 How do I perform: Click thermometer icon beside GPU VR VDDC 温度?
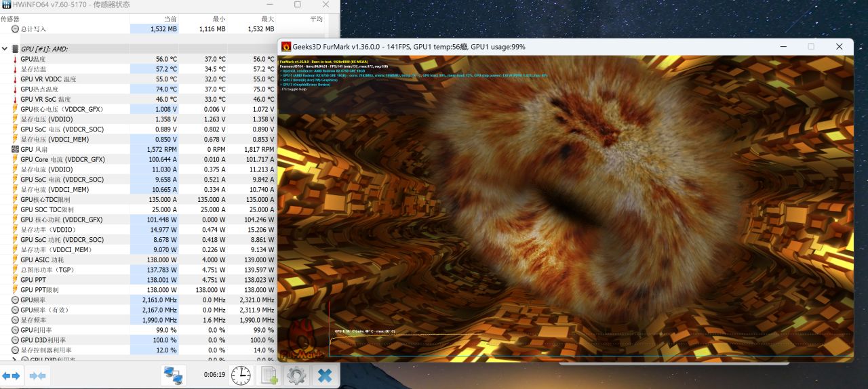tap(15, 79)
